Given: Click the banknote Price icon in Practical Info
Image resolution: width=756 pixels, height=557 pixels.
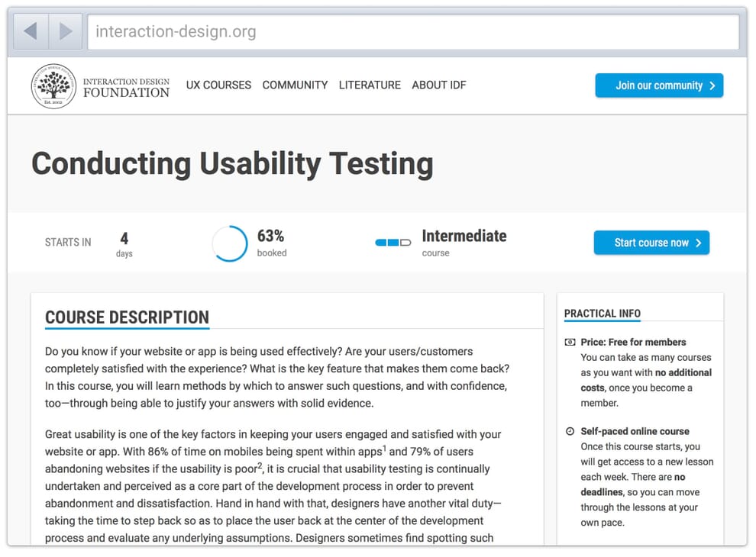Looking at the screenshot, I should [570, 342].
